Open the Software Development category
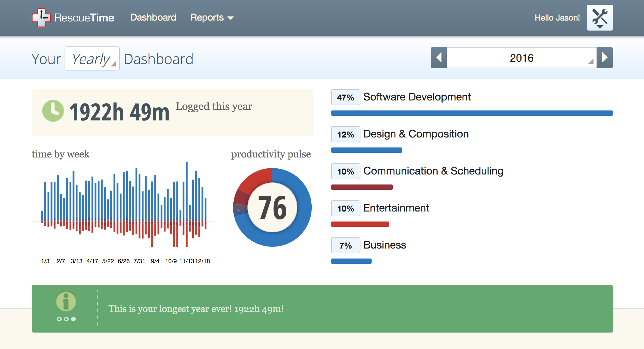This screenshot has width=644, height=349. click(417, 97)
